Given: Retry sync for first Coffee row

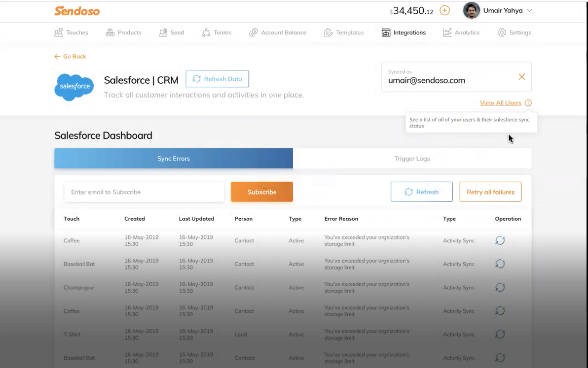Looking at the screenshot, I should (500, 240).
